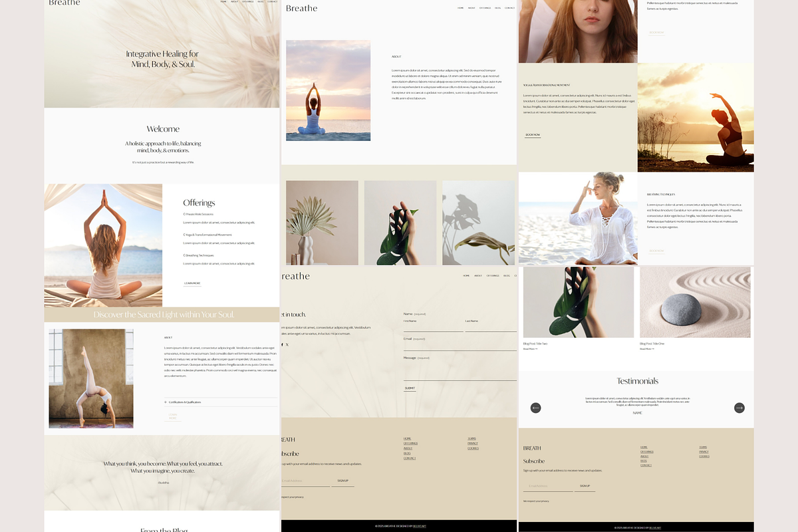Image resolution: width=798 pixels, height=532 pixels.
Task: Advance to next testimonial with right arrow
Action: tap(739, 408)
